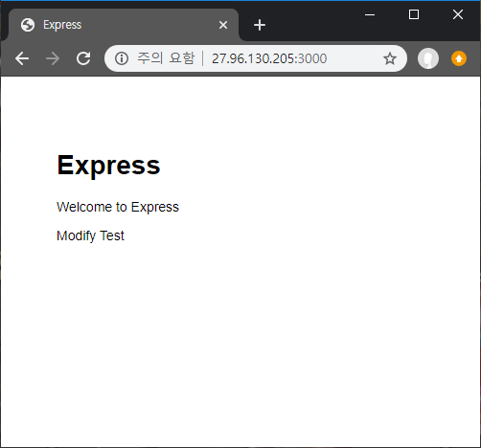The height and width of the screenshot is (448, 481).
Task: Maximize the browser window
Action: [x=414, y=14]
